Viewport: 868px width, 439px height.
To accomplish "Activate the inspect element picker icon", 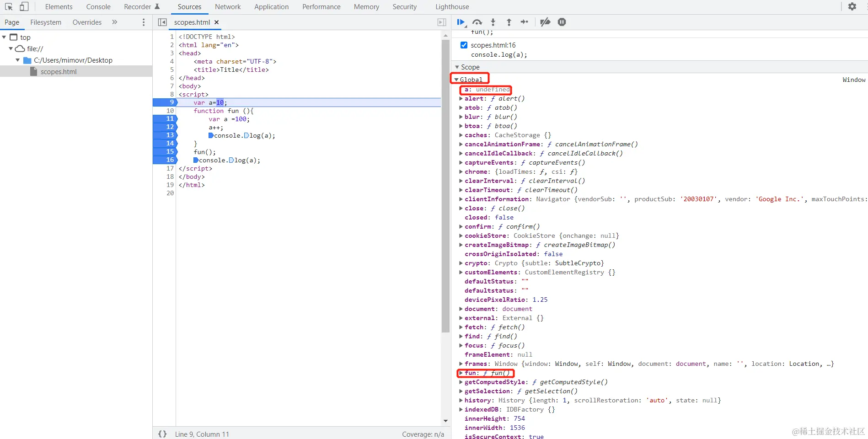I will tap(9, 6).
